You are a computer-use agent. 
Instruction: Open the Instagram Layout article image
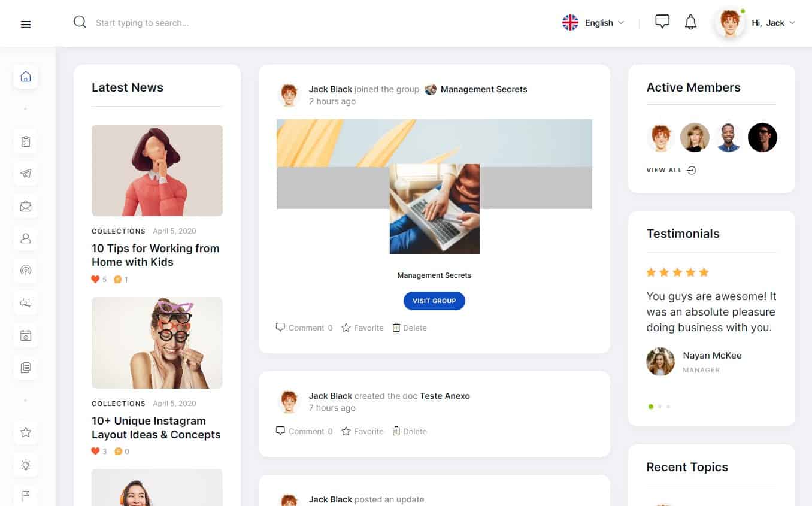pos(157,343)
